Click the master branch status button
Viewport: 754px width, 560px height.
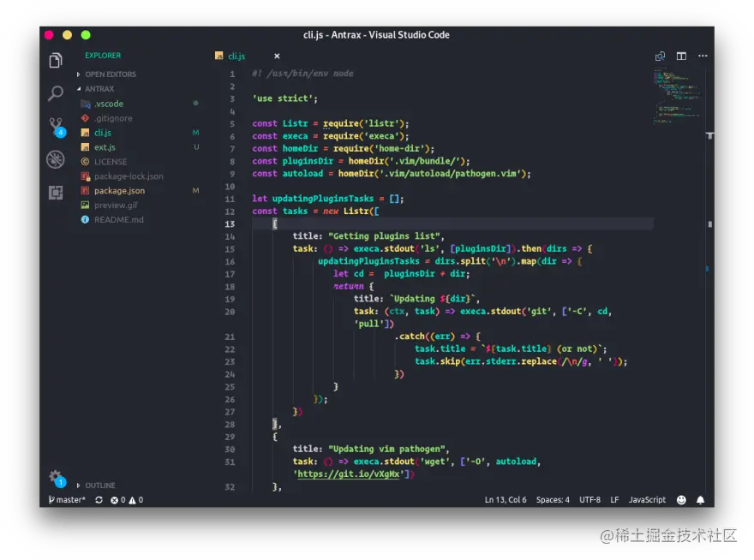69,500
